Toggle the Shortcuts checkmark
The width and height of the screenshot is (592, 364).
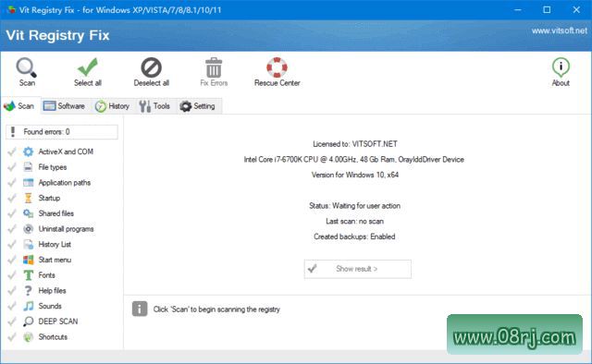12,337
